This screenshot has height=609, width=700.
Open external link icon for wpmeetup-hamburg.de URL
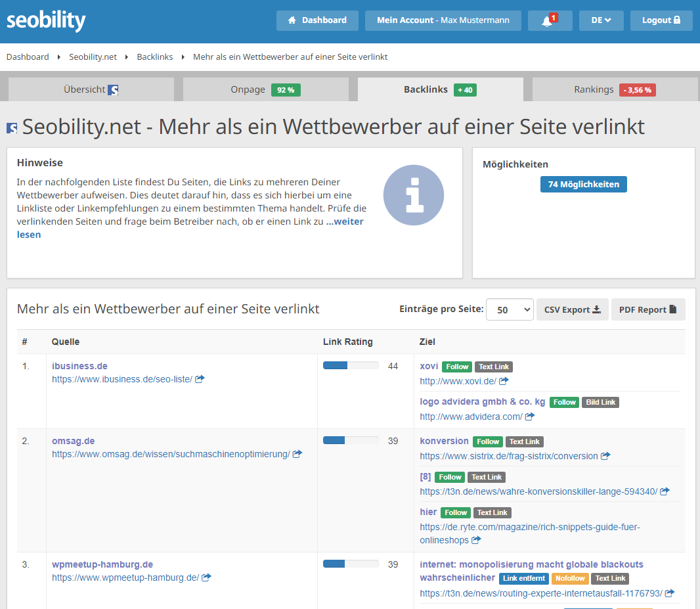pyautogui.click(x=206, y=577)
